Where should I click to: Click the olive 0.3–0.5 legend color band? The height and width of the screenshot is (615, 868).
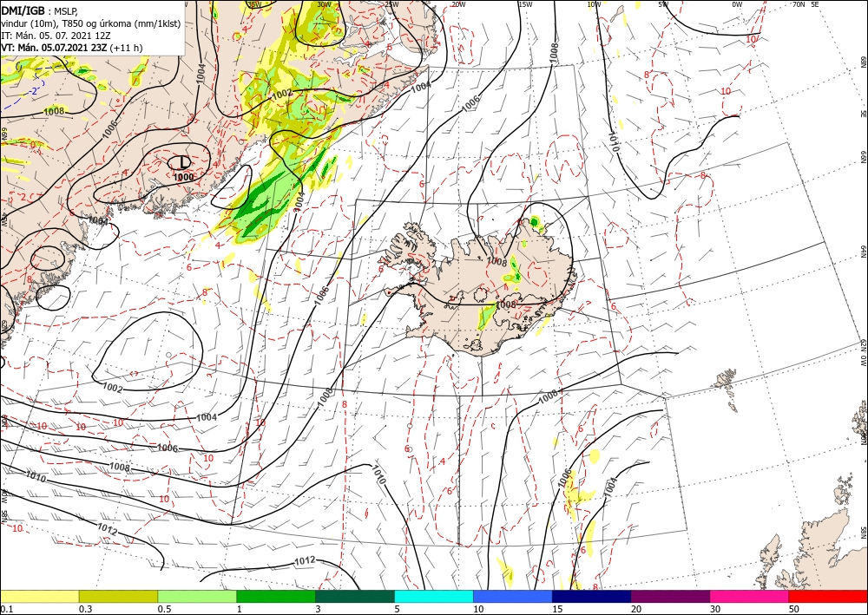click(x=118, y=596)
